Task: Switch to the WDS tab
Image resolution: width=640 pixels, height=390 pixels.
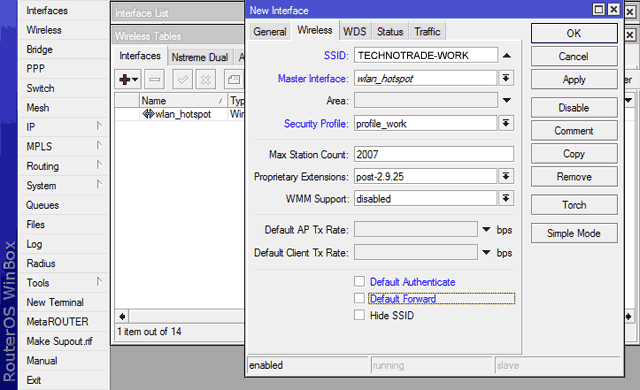Action: [354, 31]
